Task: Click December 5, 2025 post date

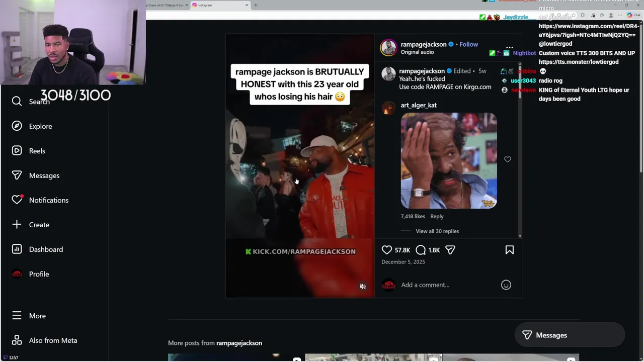Action: pyautogui.click(x=403, y=262)
